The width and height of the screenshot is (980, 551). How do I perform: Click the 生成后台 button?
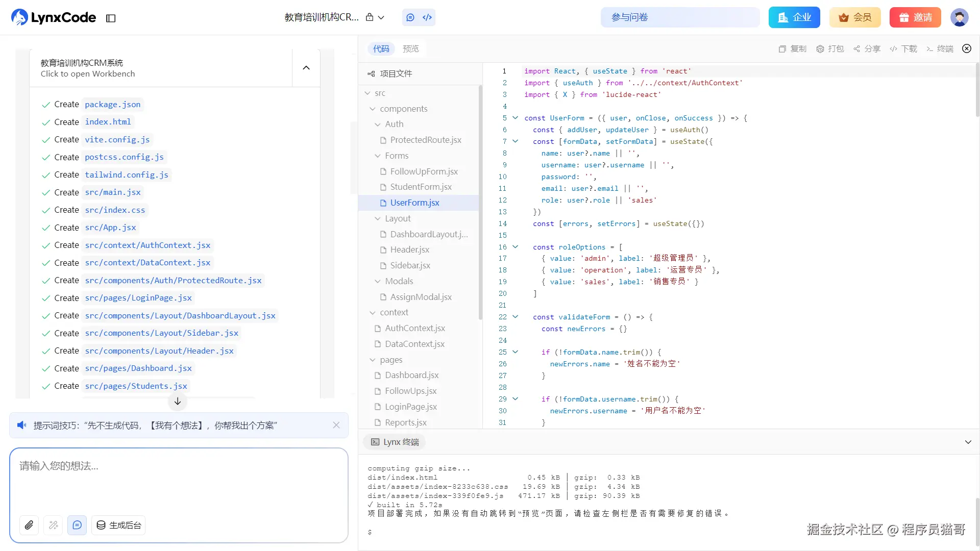pyautogui.click(x=118, y=525)
